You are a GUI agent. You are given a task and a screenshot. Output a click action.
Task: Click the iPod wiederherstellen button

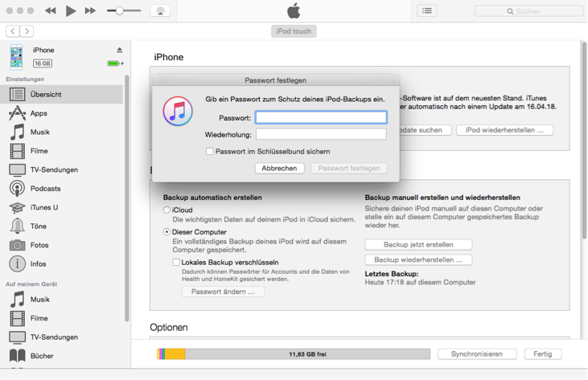pos(505,130)
